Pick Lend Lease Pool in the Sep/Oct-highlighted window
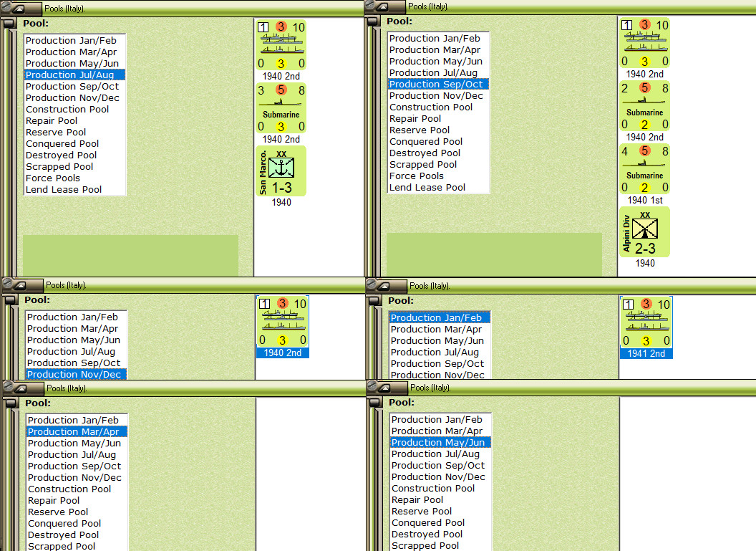This screenshot has width=756, height=551. click(x=438, y=188)
